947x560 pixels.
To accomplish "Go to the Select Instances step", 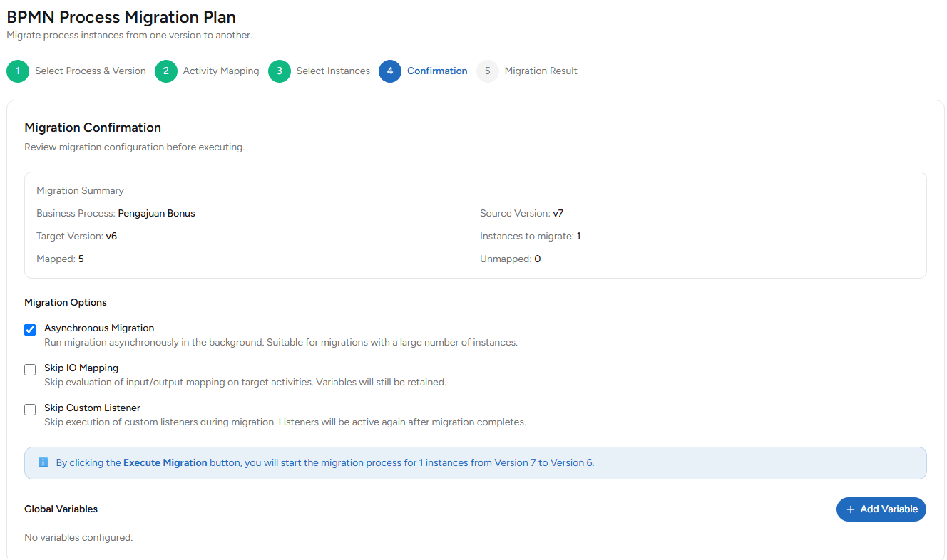I will pos(333,71).
